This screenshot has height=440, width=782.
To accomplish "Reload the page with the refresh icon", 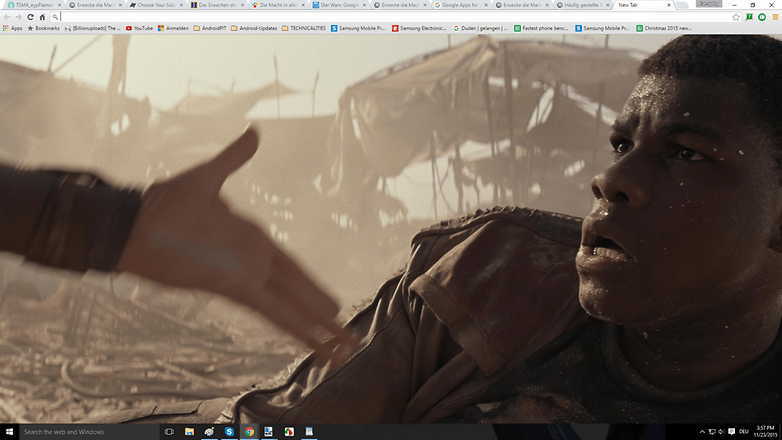I will tap(30, 17).
